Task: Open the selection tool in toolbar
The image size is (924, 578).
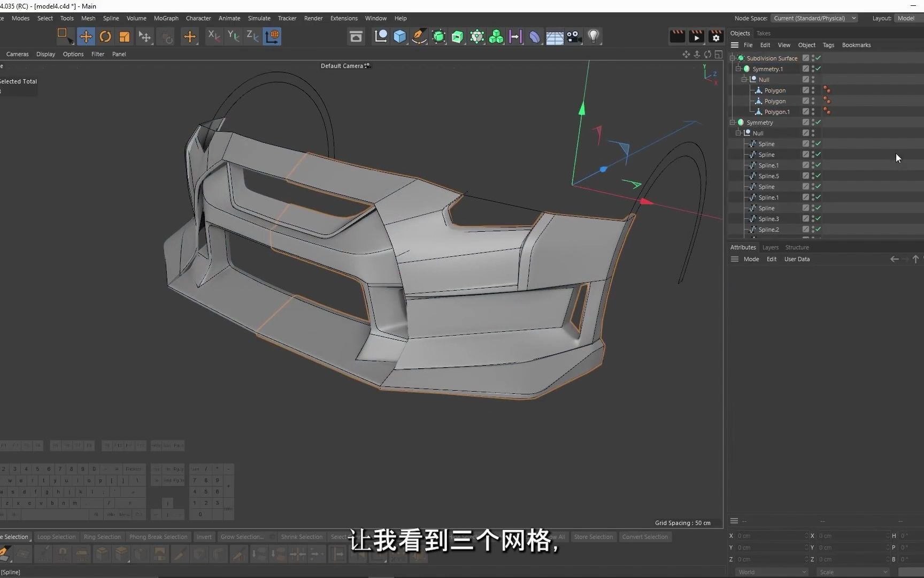Action: tap(65, 36)
